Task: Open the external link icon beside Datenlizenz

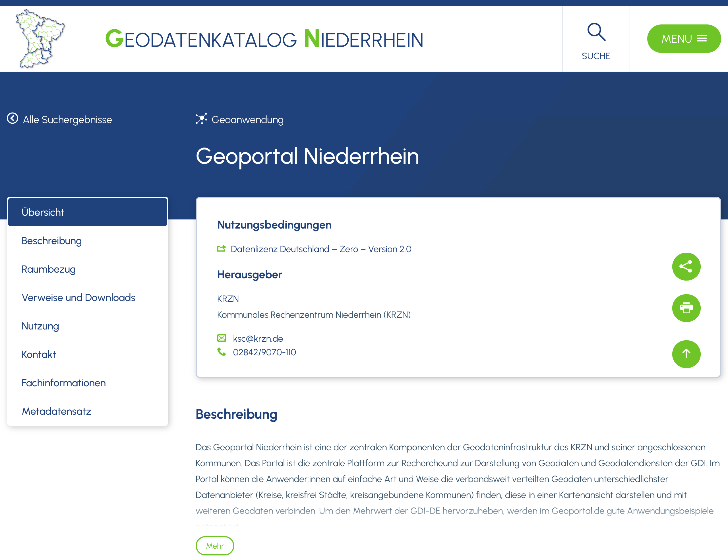Action: [221, 248]
